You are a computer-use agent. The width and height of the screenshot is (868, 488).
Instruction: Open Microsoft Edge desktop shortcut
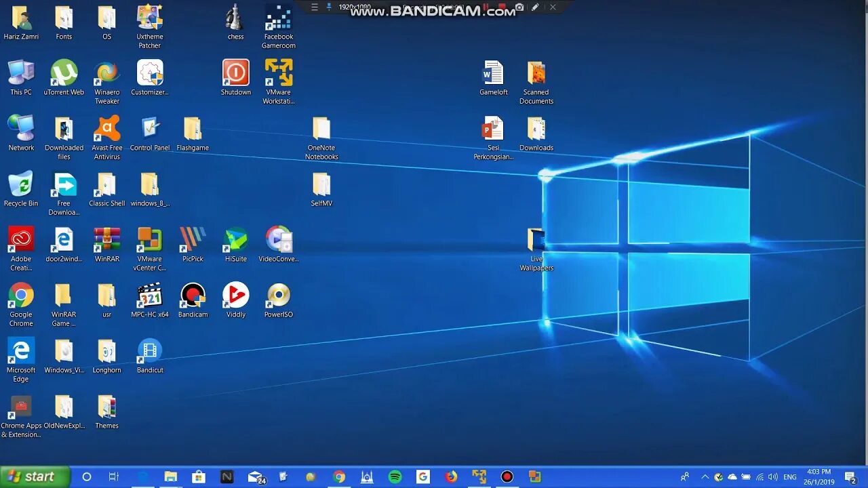pos(21,361)
